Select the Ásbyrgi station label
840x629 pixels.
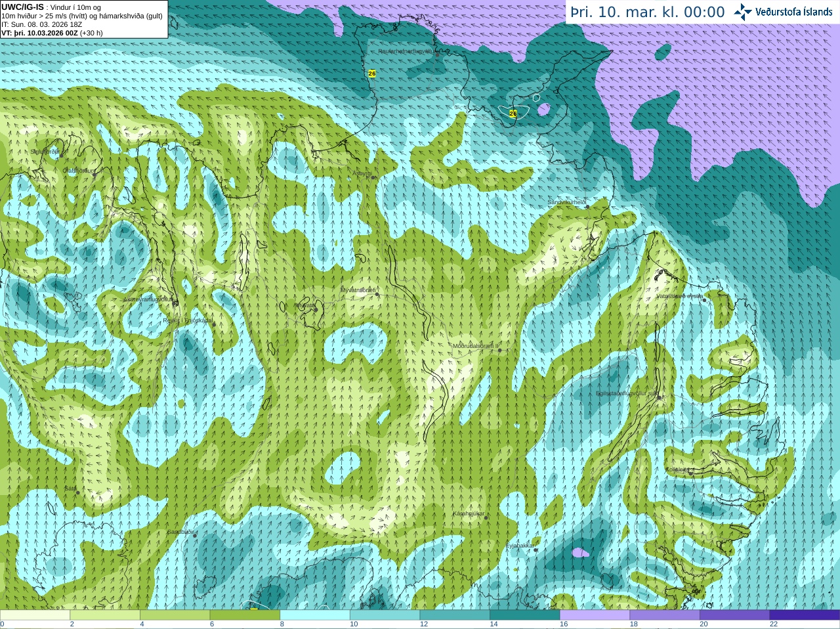tap(362, 173)
